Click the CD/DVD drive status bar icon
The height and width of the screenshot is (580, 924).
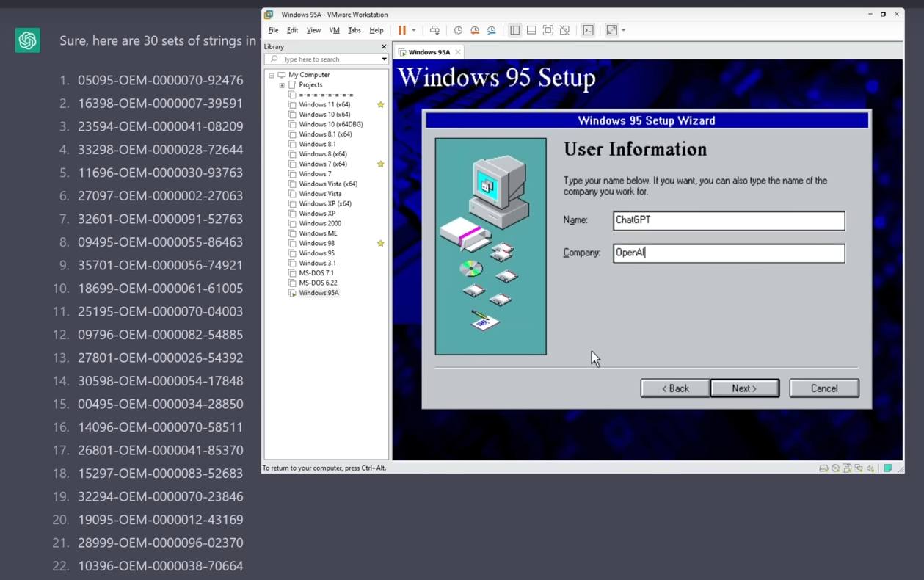click(835, 468)
